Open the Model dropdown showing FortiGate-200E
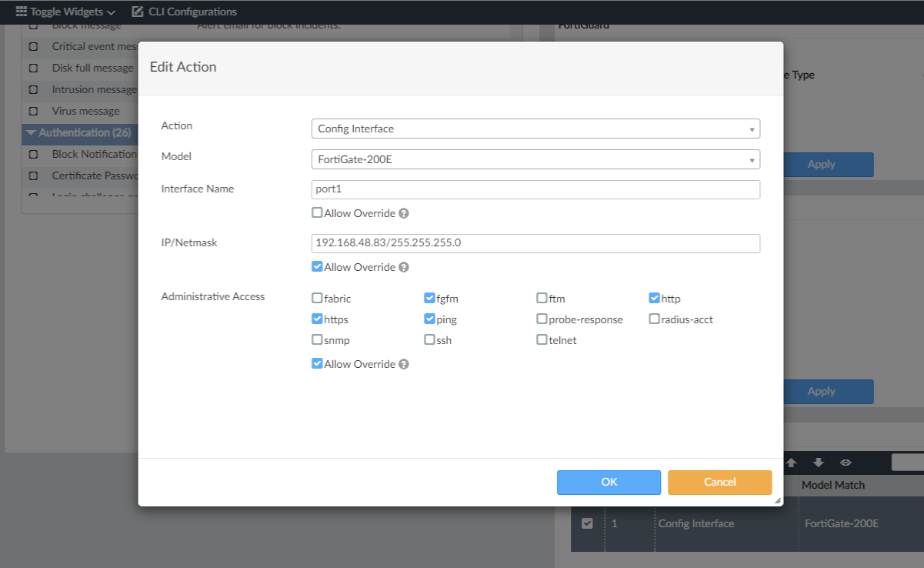This screenshot has width=924, height=568. (x=534, y=159)
